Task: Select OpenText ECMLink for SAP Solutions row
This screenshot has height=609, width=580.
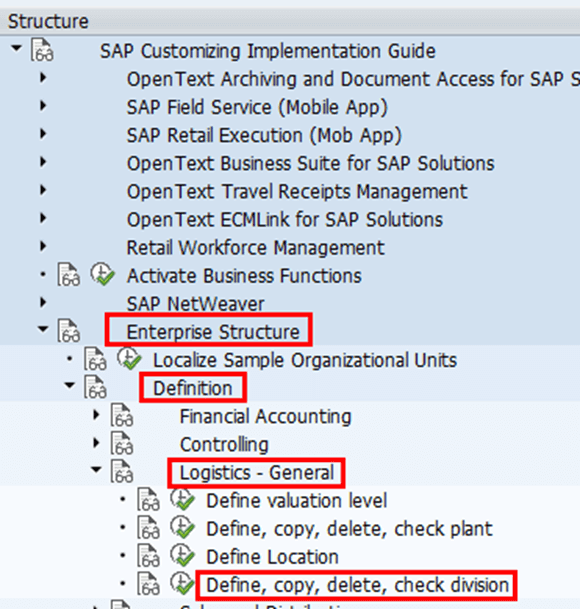Action: pyautogui.click(x=284, y=220)
